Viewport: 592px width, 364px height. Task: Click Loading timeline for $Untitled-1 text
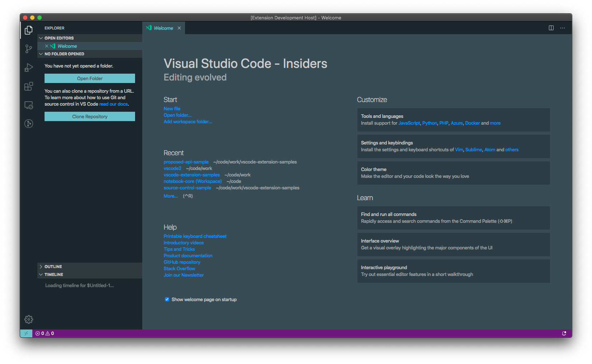click(79, 286)
